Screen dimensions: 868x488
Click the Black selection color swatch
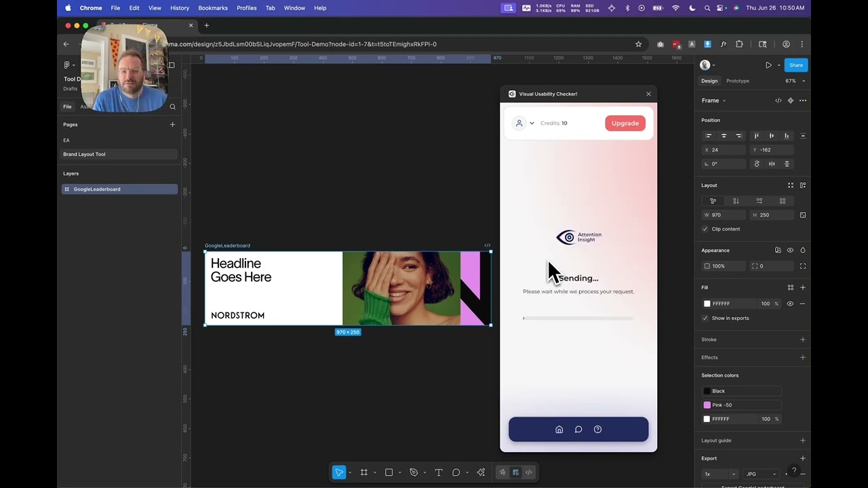(707, 391)
